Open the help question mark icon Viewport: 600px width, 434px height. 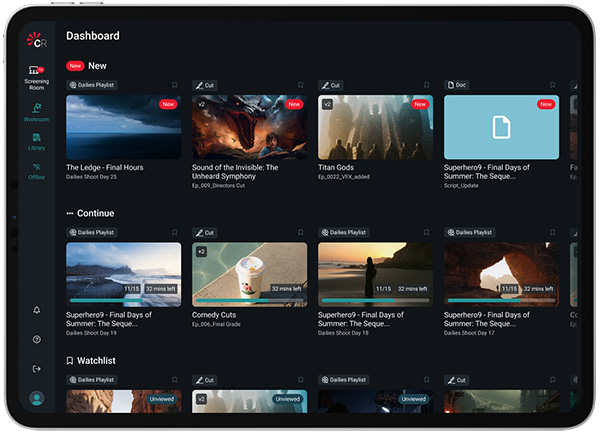pyautogui.click(x=37, y=340)
